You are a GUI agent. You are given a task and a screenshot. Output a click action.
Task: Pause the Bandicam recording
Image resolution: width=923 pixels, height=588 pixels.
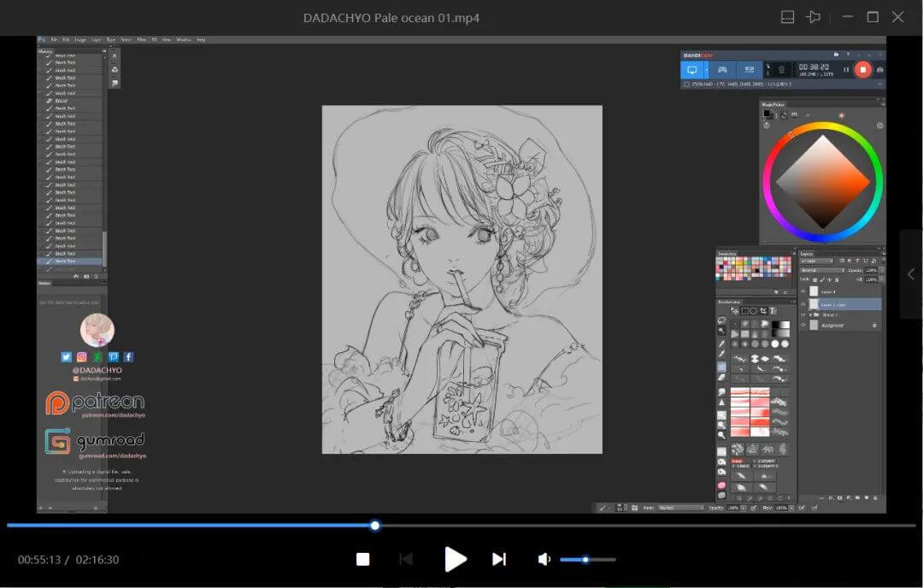tap(846, 69)
